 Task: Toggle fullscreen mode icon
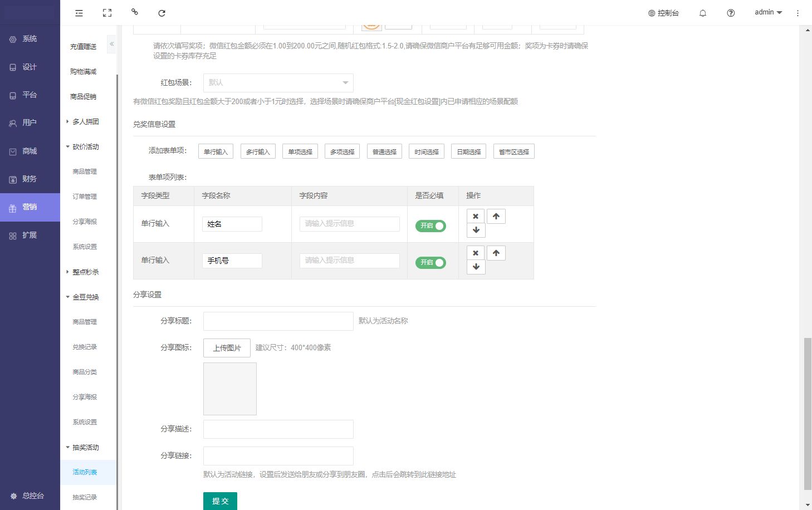click(107, 13)
